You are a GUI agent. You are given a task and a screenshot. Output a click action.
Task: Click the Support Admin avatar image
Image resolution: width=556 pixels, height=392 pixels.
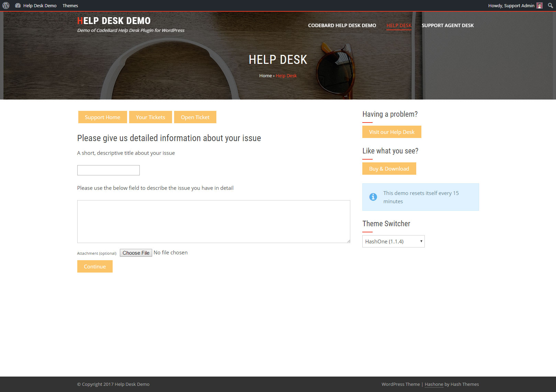click(x=540, y=5)
